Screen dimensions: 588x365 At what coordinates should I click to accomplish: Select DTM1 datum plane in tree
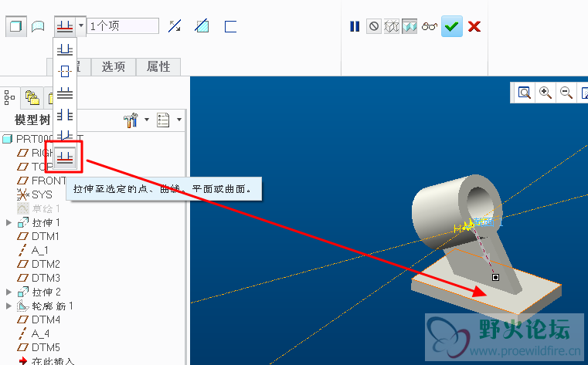click(39, 236)
